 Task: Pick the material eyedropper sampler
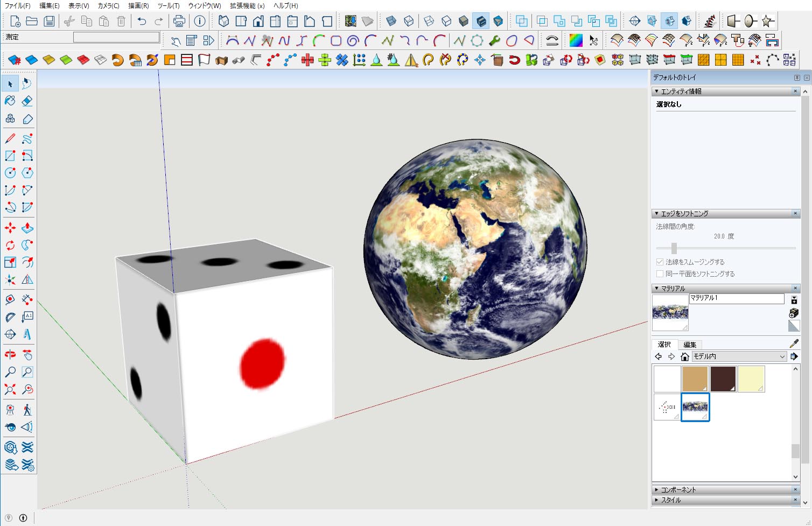click(x=794, y=343)
